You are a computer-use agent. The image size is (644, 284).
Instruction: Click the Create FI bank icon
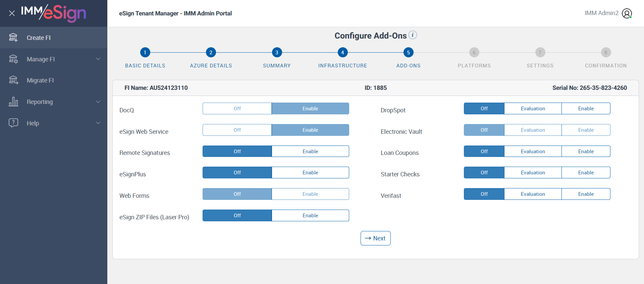13,38
